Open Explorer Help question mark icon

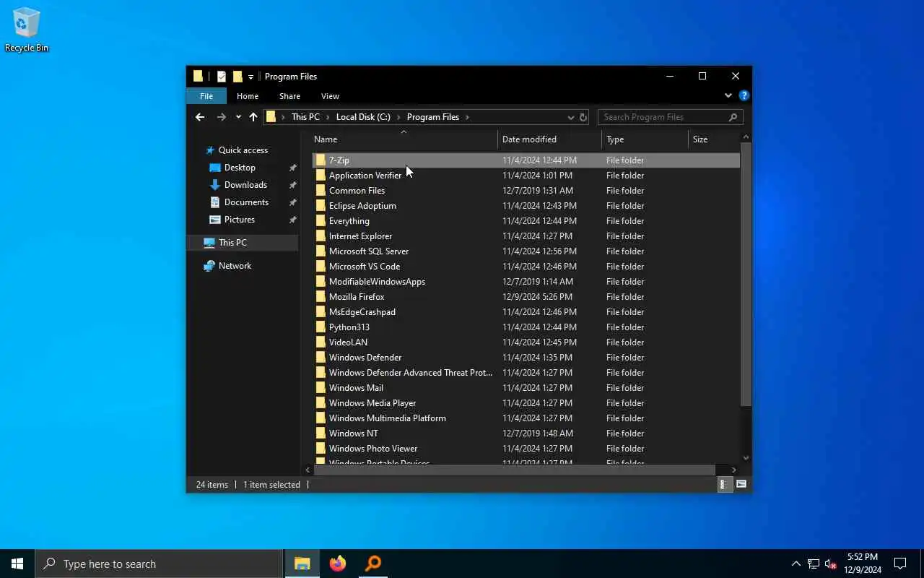point(744,95)
